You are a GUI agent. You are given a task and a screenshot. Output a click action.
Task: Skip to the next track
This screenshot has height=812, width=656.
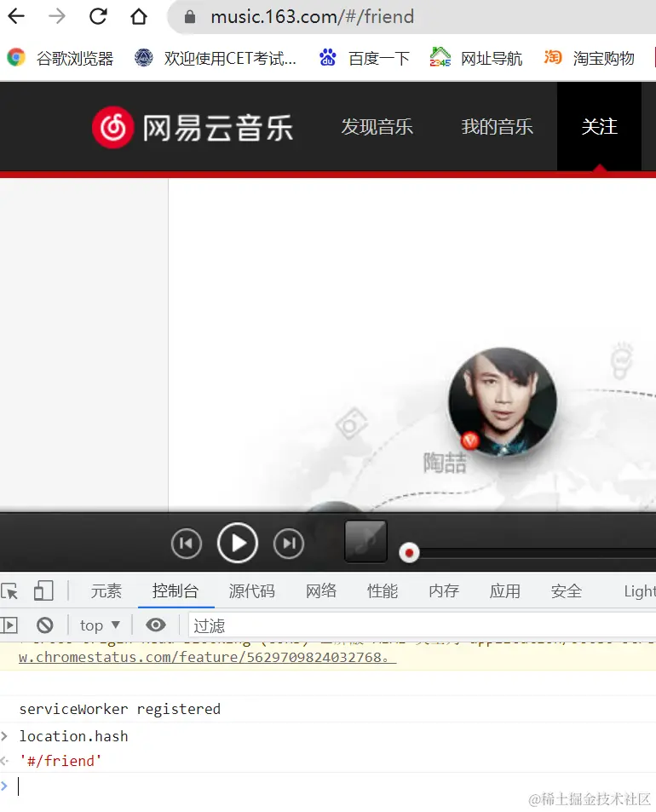point(289,544)
